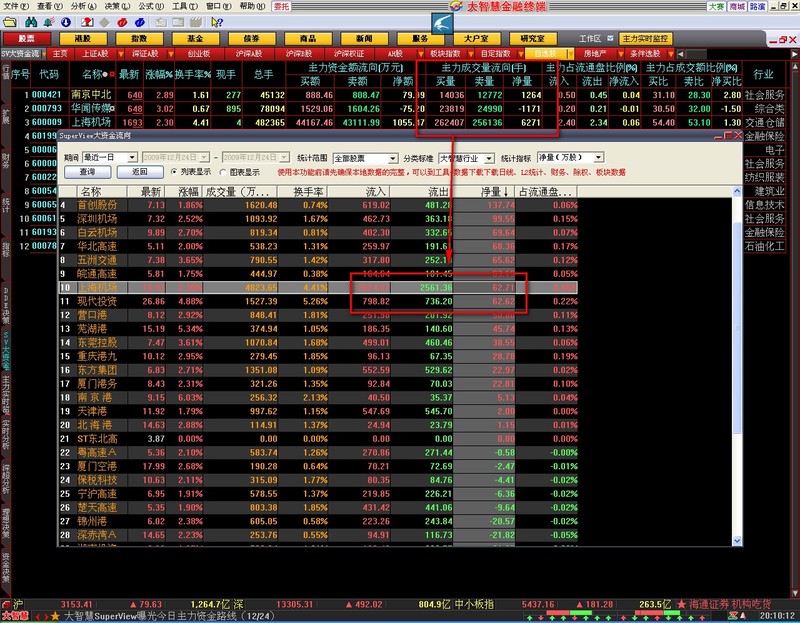Toggle the 工作区 checkbox icon
The height and width of the screenshot is (623, 800).
click(610, 39)
